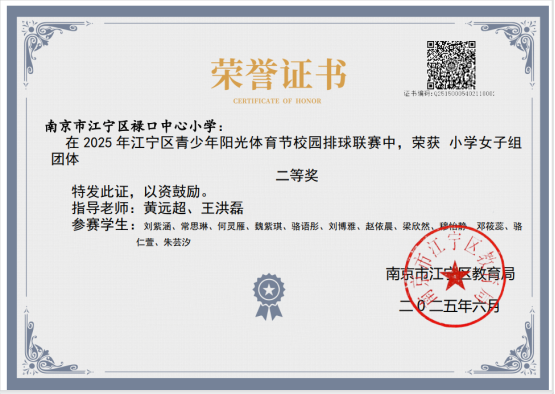This screenshot has height=394, width=555.
Task: Click the student name 骆语彤
Action: click(305, 226)
